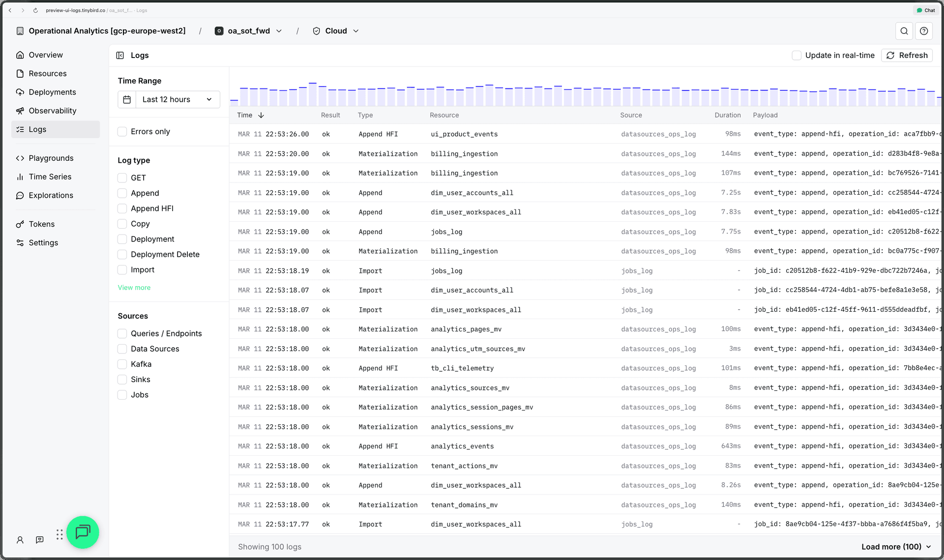Click the calendar icon in Time Range
944x560 pixels.
(127, 99)
